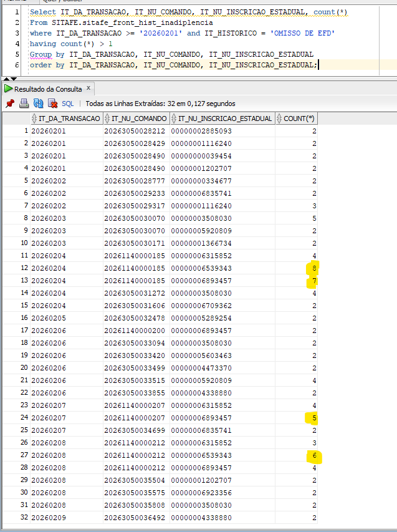
Task: Collapse the editor using splitter up arrow
Action: point(6,79)
